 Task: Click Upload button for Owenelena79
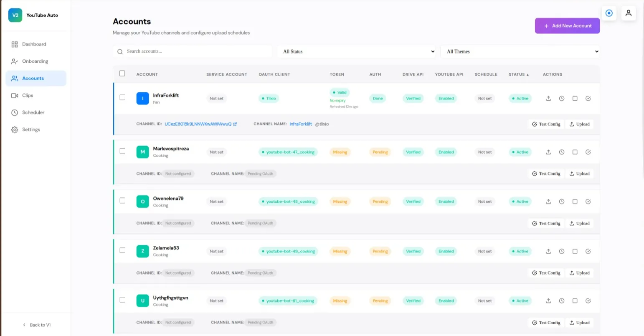pos(579,223)
